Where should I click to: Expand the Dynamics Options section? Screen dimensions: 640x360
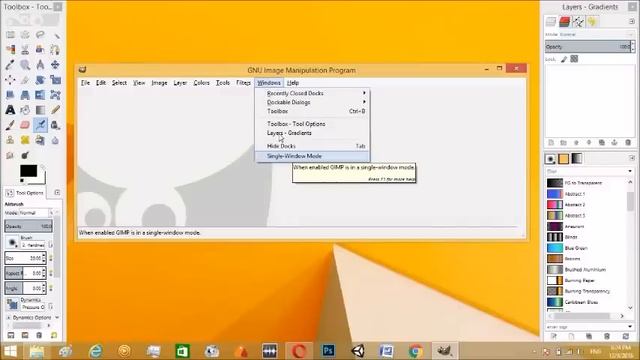[8, 317]
